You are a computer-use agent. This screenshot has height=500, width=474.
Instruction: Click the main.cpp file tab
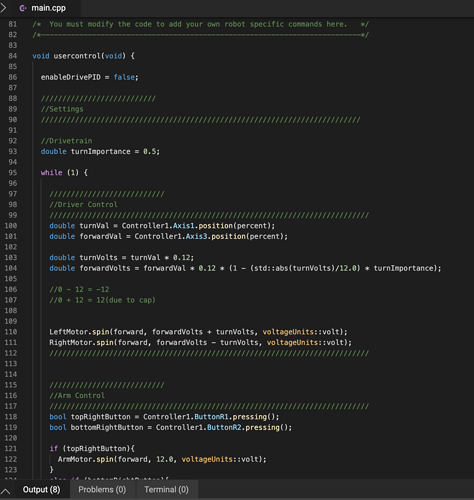coord(43,8)
